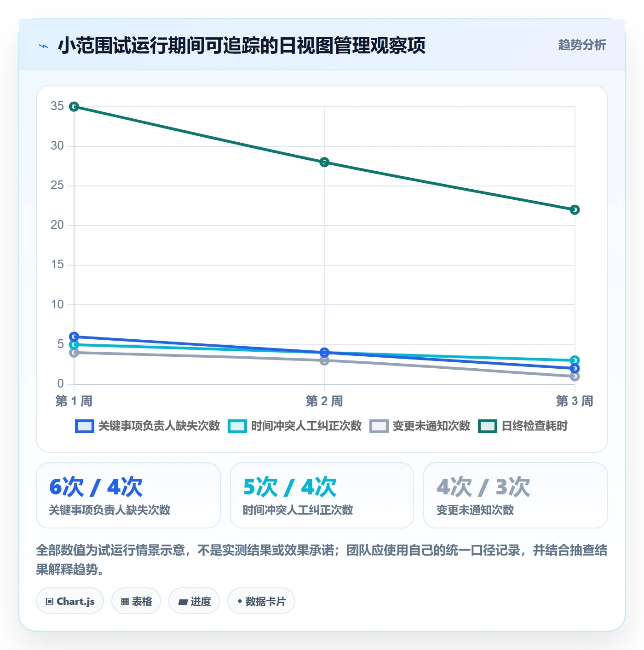Image resolution: width=644 pixels, height=650 pixels.
Task: Click the title 小范围试运行期间可追踪的日视图管理观察项
Action: pos(241,46)
